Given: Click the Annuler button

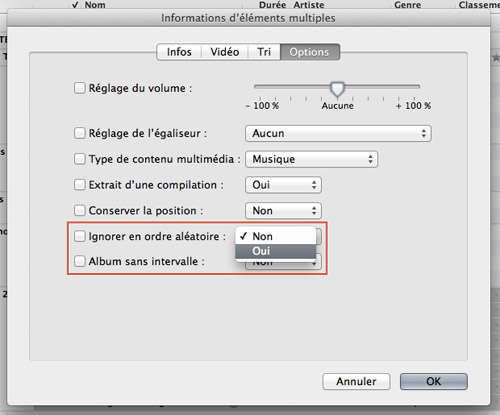Looking at the screenshot, I should click(x=356, y=381).
